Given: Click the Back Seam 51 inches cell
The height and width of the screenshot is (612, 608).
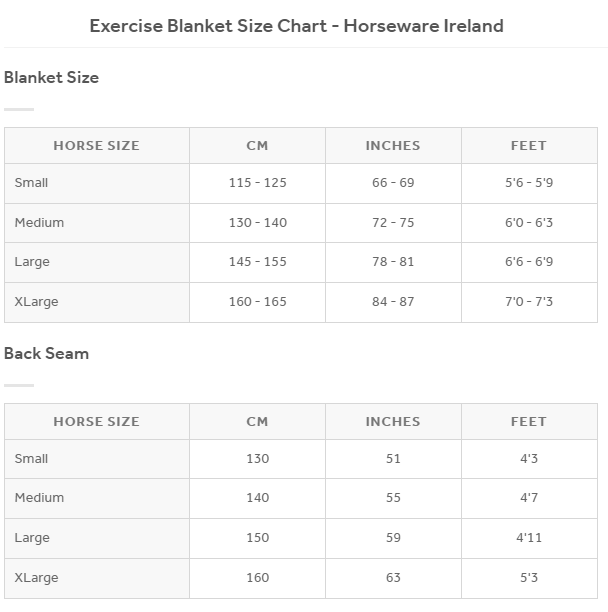Looking at the screenshot, I should [x=393, y=459].
